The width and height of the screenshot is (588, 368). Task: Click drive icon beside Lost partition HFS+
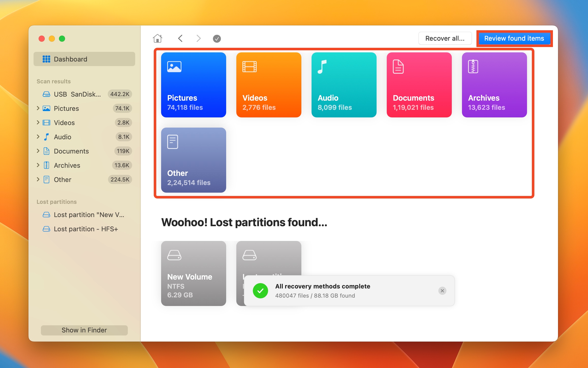[x=46, y=229]
